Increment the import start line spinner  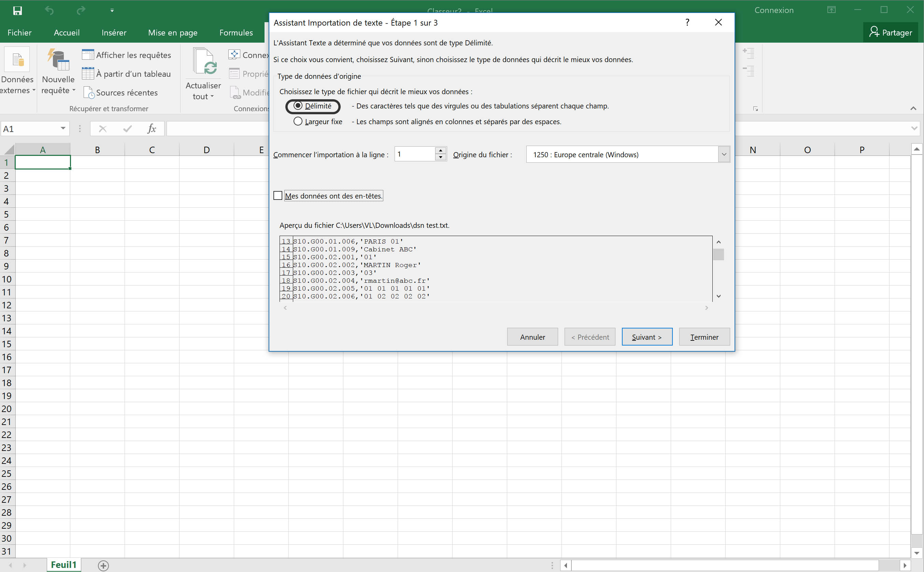[x=440, y=150]
